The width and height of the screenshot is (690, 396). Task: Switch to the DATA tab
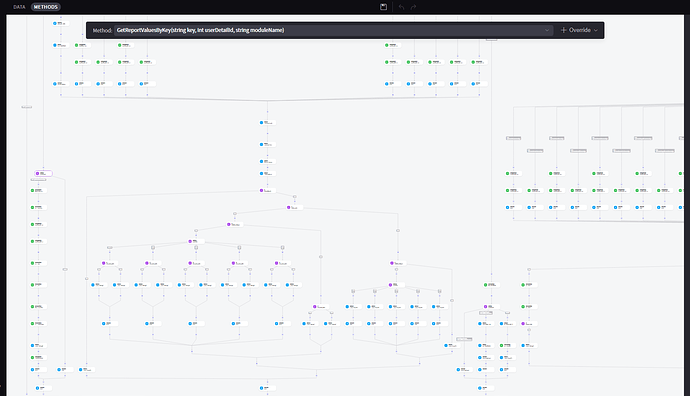[19, 7]
